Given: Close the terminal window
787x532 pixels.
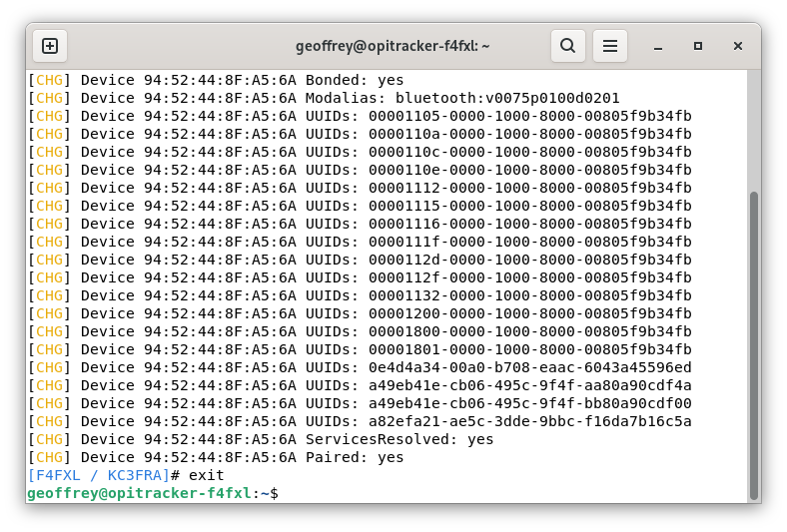Looking at the screenshot, I should click(x=738, y=46).
